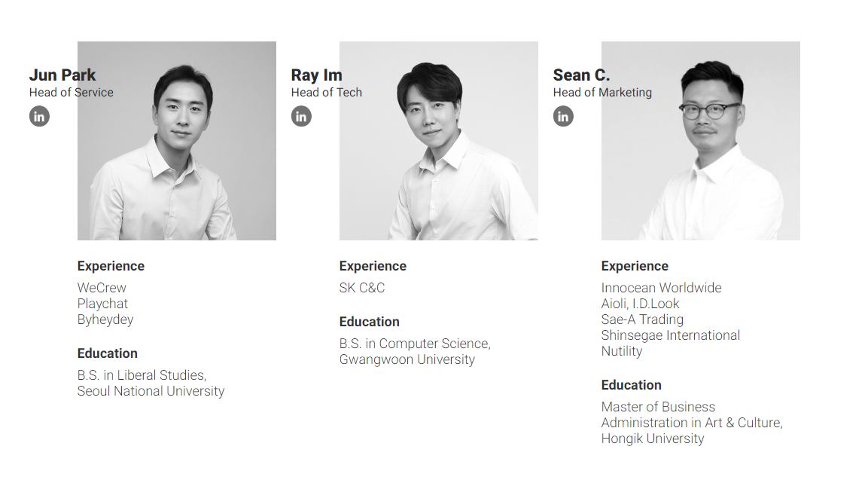868x483 pixels.
Task: Click Sean C.'s portrait photo
Action: [700, 141]
